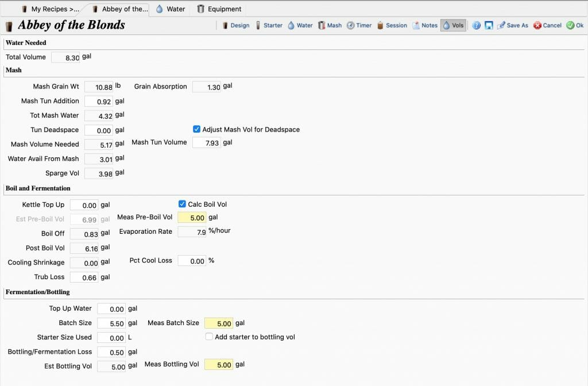Open the Mash view from toolbar

(x=330, y=25)
